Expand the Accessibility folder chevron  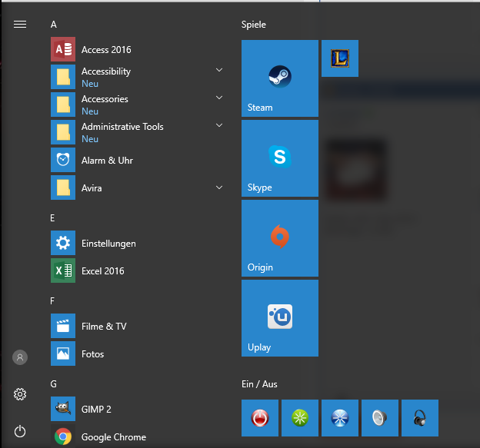point(219,70)
